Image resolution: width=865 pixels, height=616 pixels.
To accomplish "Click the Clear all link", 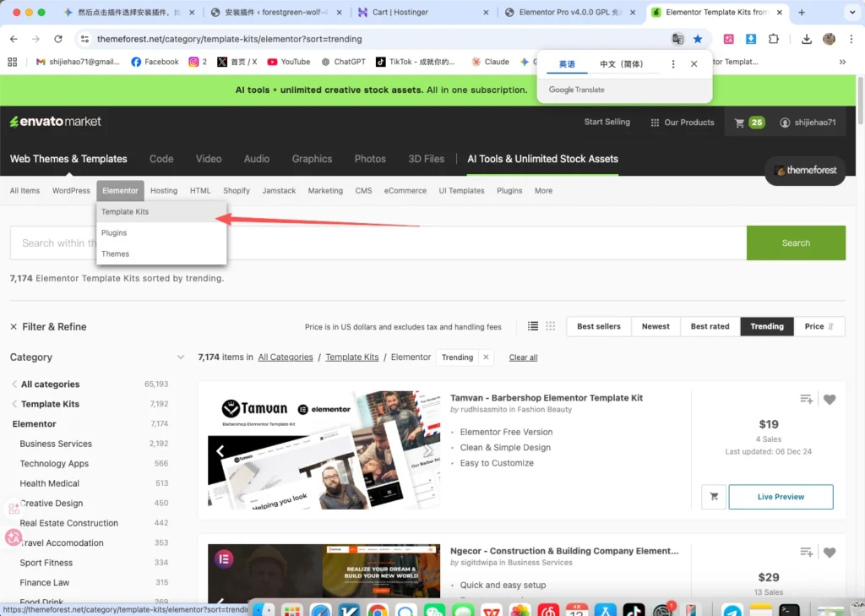I will pyautogui.click(x=523, y=357).
